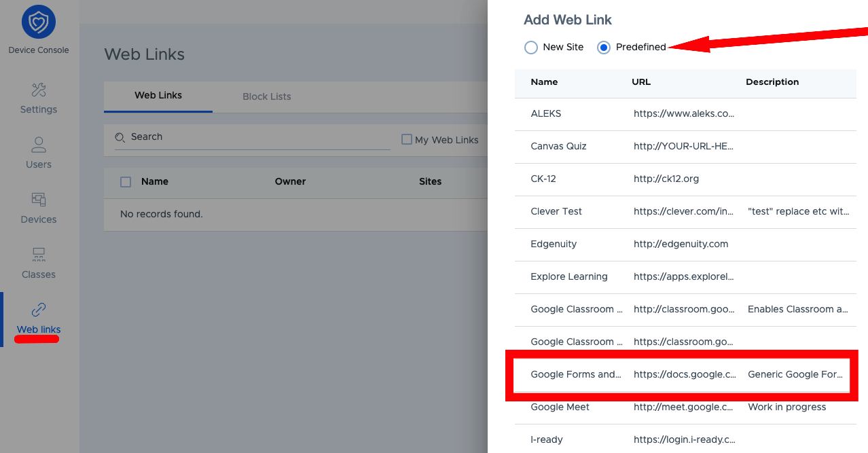Screen dimensions: 868x453
Task: Switch to the Block Lists tab
Action: [x=267, y=96]
